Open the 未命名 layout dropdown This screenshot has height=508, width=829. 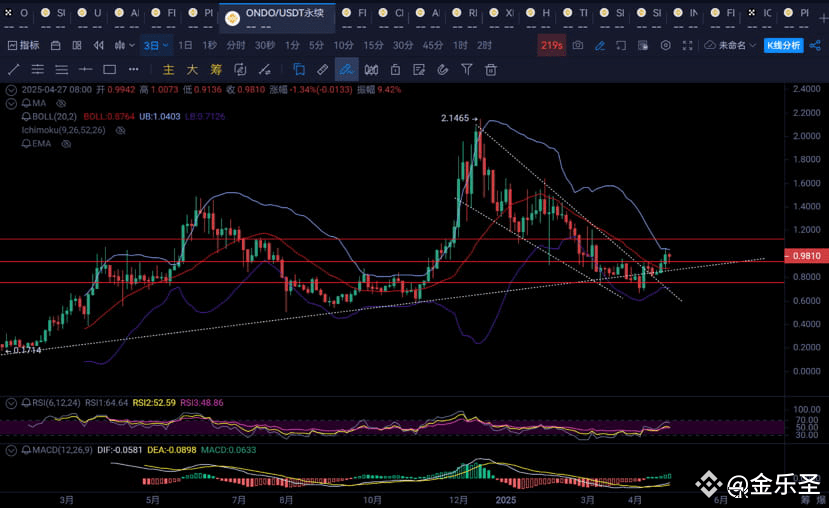pyautogui.click(x=731, y=45)
